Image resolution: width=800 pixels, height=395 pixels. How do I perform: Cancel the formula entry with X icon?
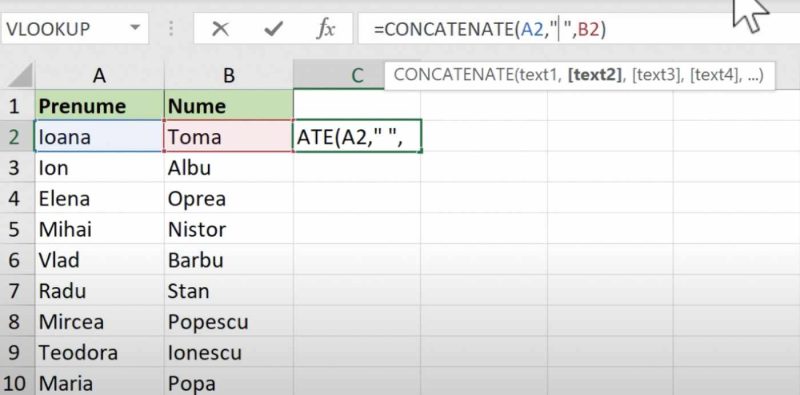tap(220, 30)
